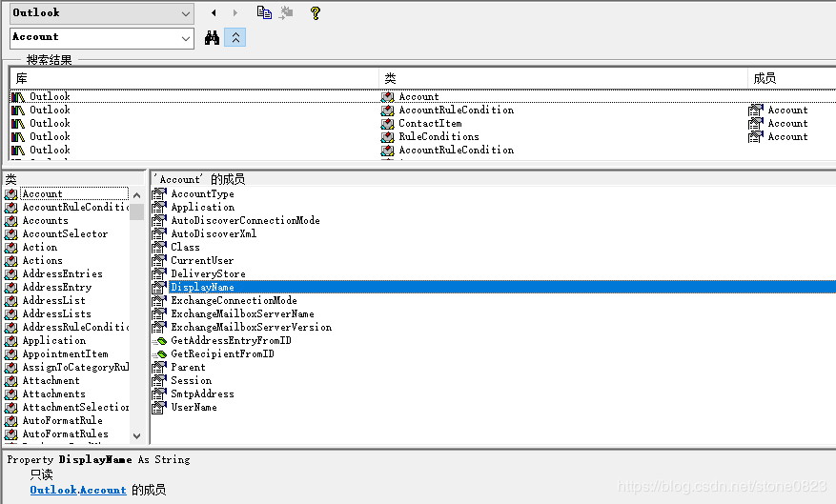Screen dimensions: 836x504
Task: Select Attachment class
Action: click(x=51, y=380)
